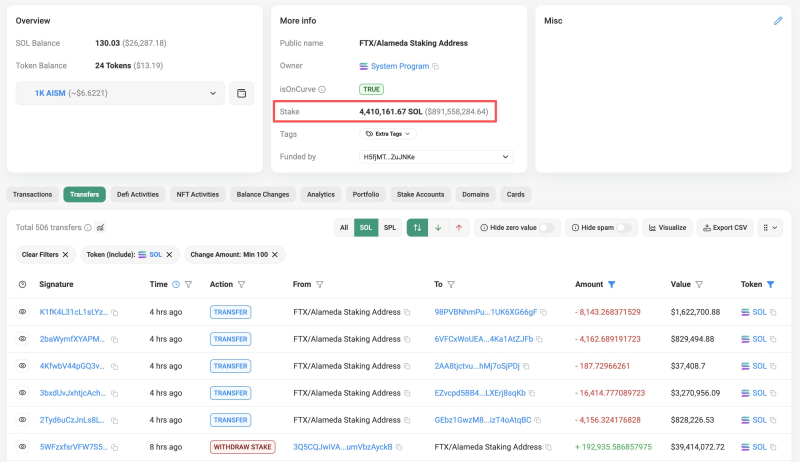Image resolution: width=800 pixels, height=462 pixels.
Task: Toggle the Hide zero value switch
Action: [547, 228]
